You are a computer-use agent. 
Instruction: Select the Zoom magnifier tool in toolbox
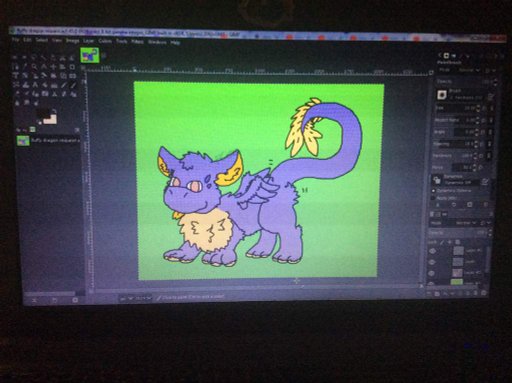click(x=34, y=67)
